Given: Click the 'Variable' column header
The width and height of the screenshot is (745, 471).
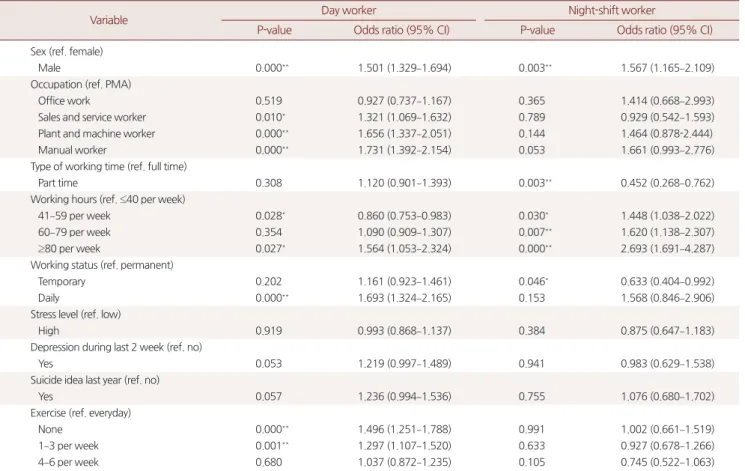Looking at the screenshot, I should pos(109,20).
